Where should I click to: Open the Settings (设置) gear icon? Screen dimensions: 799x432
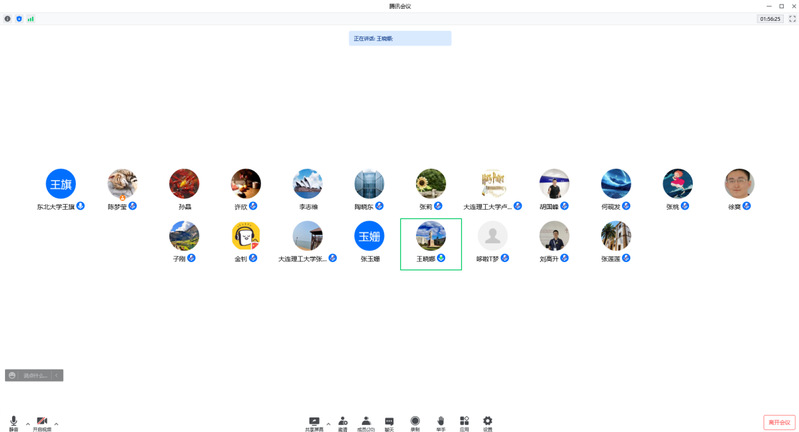coord(488,423)
